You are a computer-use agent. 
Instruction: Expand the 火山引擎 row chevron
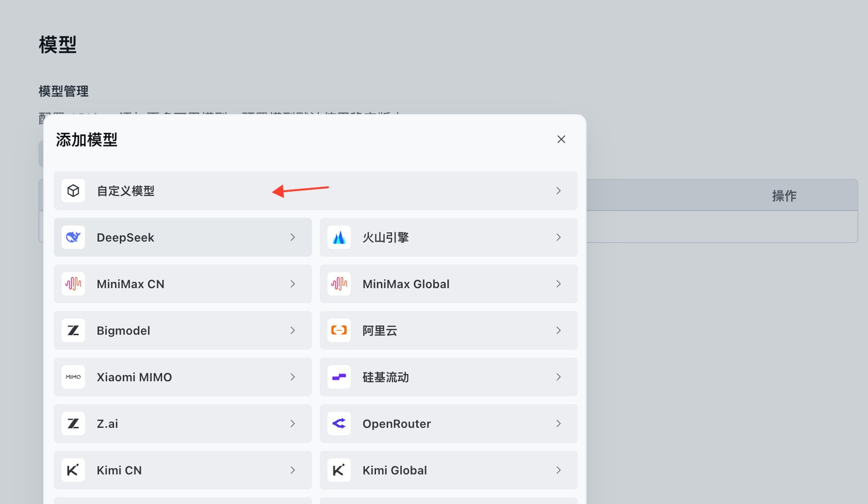(x=558, y=237)
